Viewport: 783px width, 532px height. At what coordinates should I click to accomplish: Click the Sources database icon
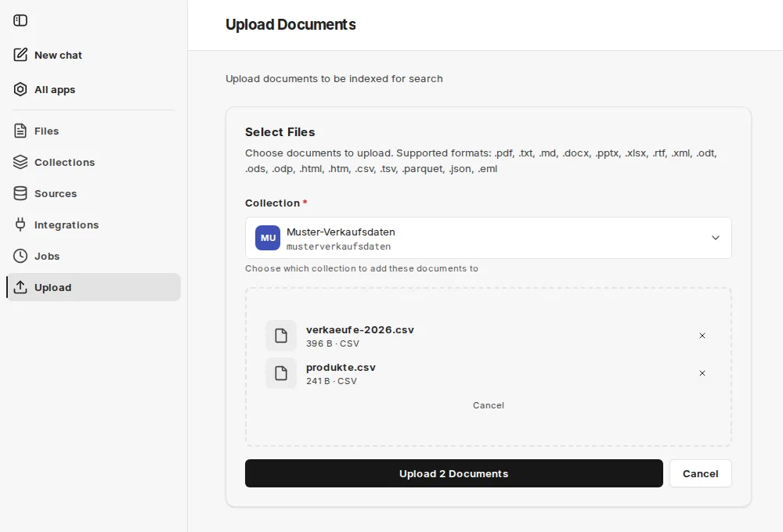coord(20,194)
